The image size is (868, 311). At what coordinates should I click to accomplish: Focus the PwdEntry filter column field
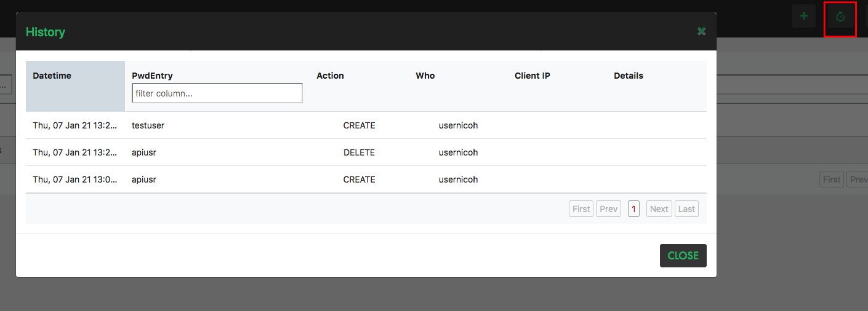click(217, 93)
